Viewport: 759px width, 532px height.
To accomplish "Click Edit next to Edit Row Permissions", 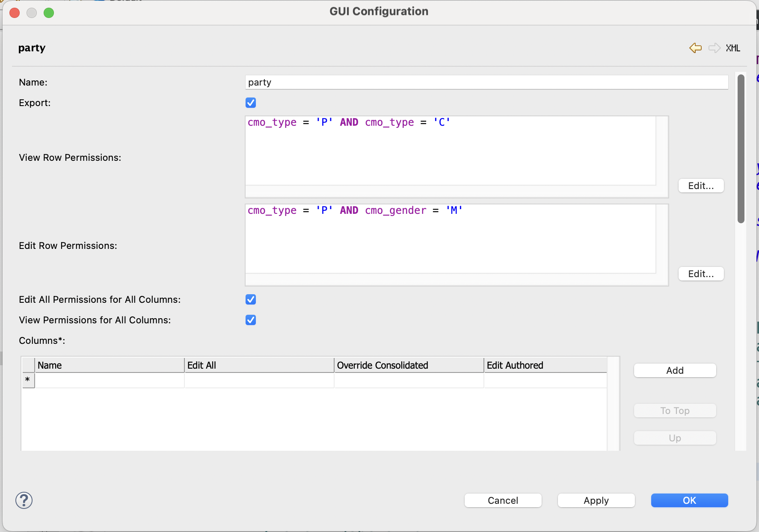I will [x=701, y=274].
